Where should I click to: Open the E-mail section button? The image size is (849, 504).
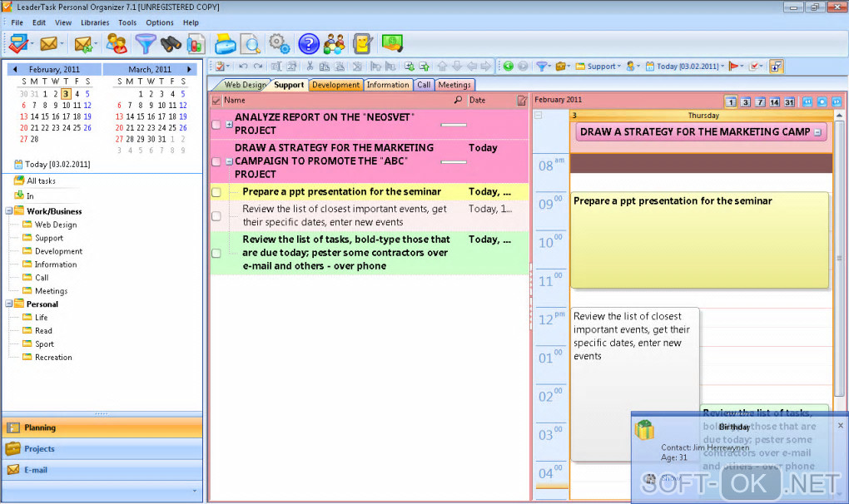(x=102, y=470)
